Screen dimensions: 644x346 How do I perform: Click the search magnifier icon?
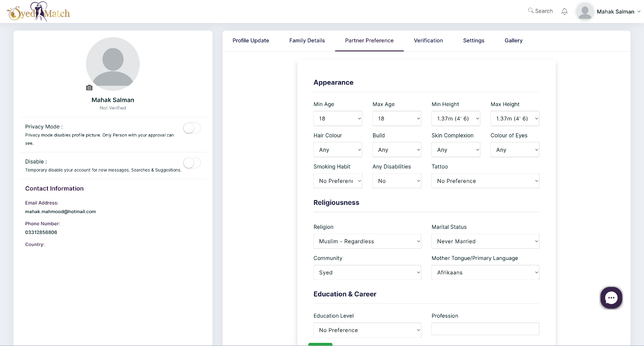click(531, 10)
